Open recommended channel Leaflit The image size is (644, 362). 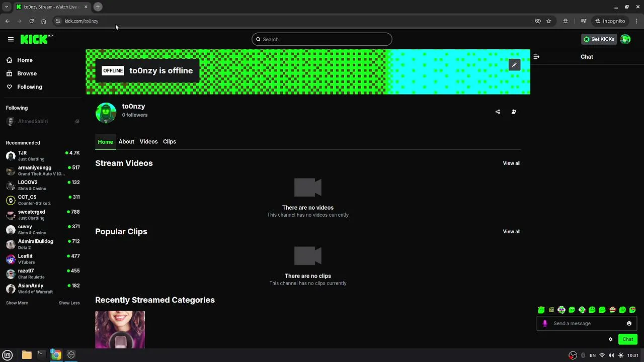point(43,259)
